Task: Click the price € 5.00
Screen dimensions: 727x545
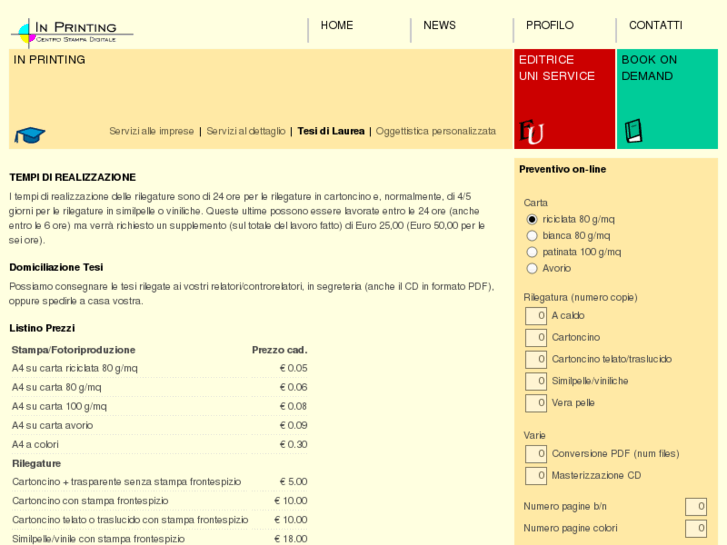Action: (x=293, y=482)
